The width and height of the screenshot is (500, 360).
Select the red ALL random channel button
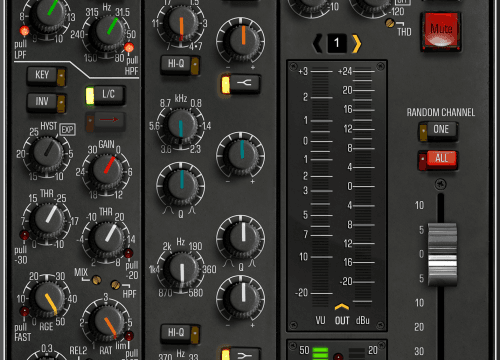[x=438, y=160]
